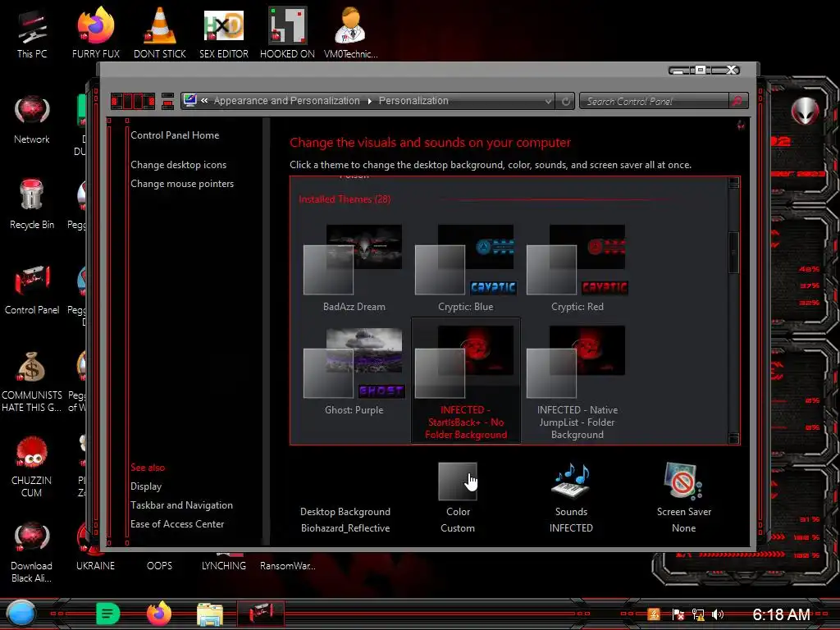Click theme list scrollbar down arrow
Screen dimensions: 840x630
click(734, 438)
